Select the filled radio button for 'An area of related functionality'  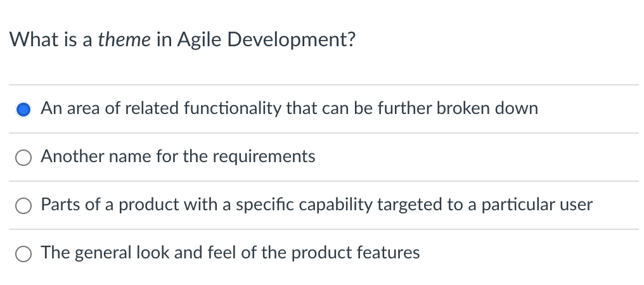pyautogui.click(x=23, y=109)
